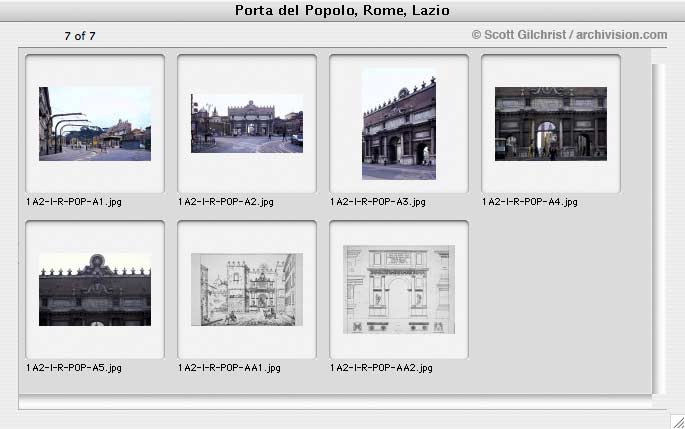Click the file name 1A2-I-R-POP-A5.jpg
This screenshot has height=429, width=685.
74,368
